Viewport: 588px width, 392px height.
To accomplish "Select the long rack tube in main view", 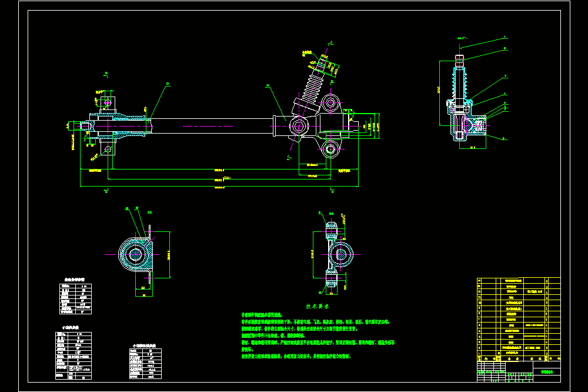I will coord(212,126).
